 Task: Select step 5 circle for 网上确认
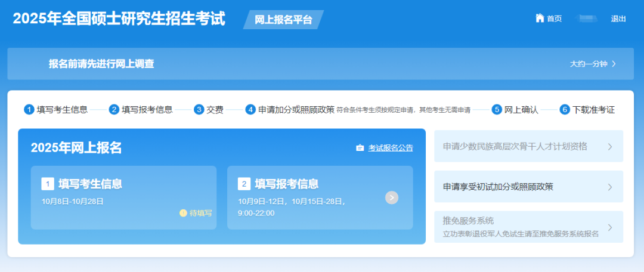click(497, 110)
